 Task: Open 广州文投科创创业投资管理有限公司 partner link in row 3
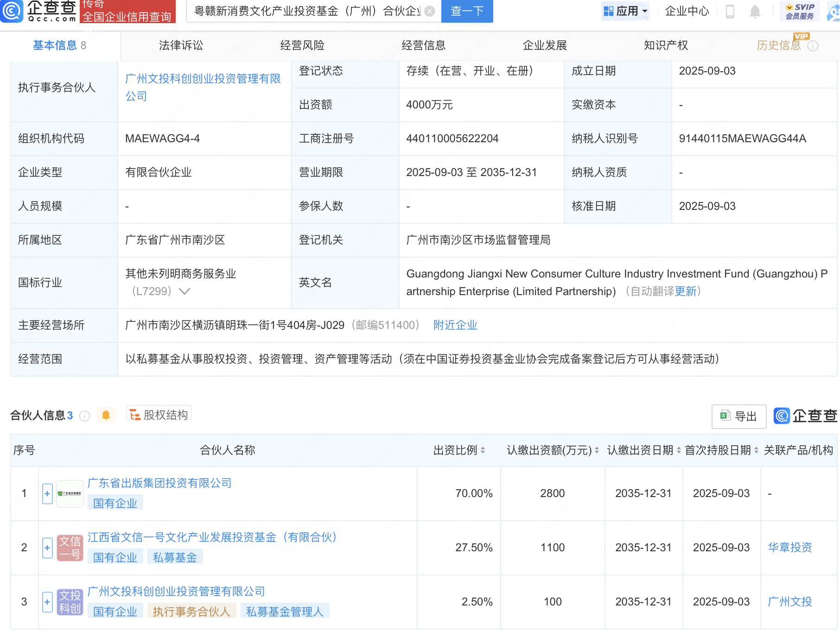pyautogui.click(x=176, y=592)
